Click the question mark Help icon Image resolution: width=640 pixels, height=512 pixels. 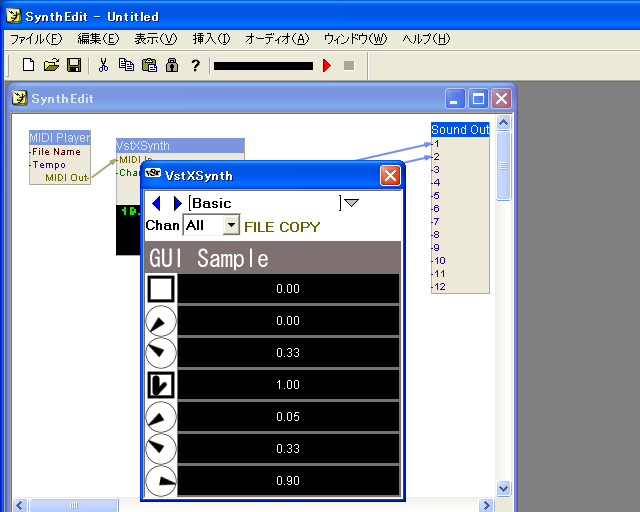196,65
